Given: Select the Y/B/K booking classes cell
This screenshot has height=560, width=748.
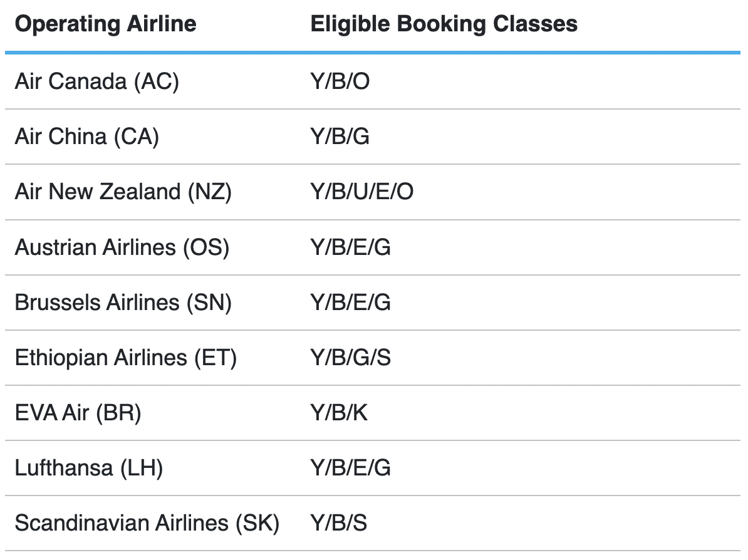Looking at the screenshot, I should click(x=339, y=413).
